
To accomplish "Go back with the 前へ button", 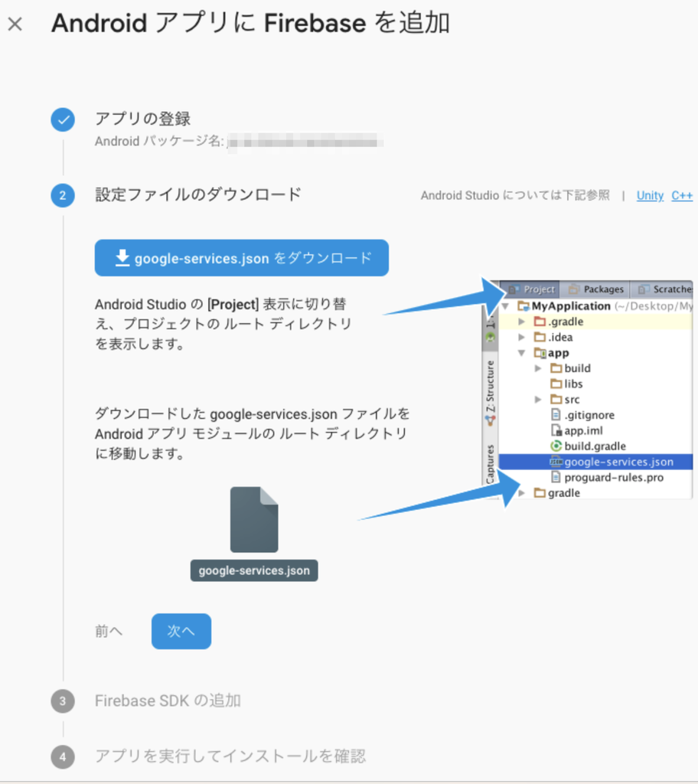I will tap(109, 631).
